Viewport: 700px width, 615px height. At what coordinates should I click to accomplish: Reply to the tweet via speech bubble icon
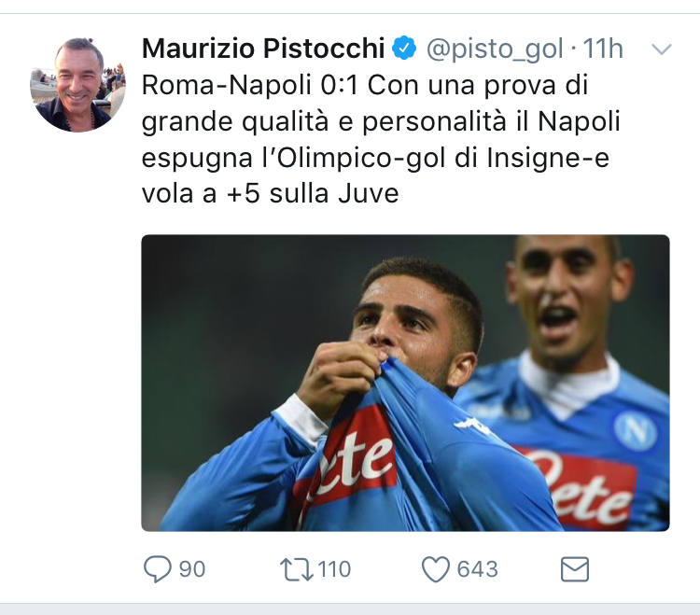click(x=156, y=568)
